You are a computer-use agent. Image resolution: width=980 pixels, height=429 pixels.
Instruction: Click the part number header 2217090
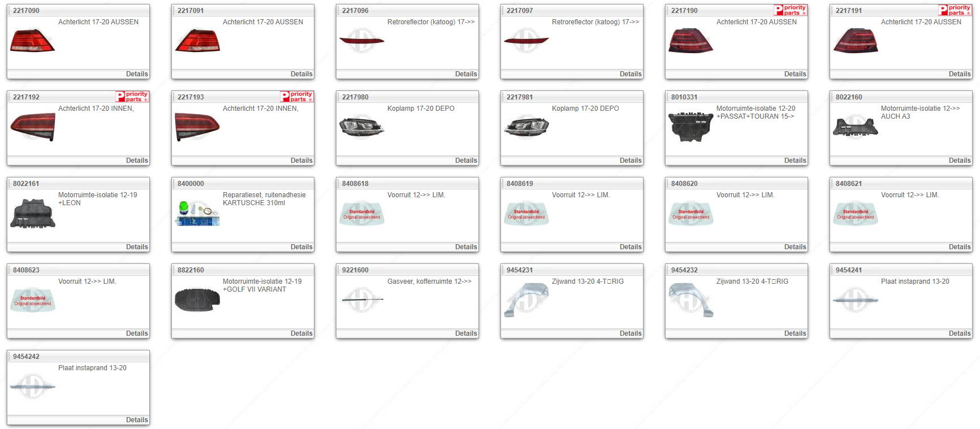tap(27, 11)
